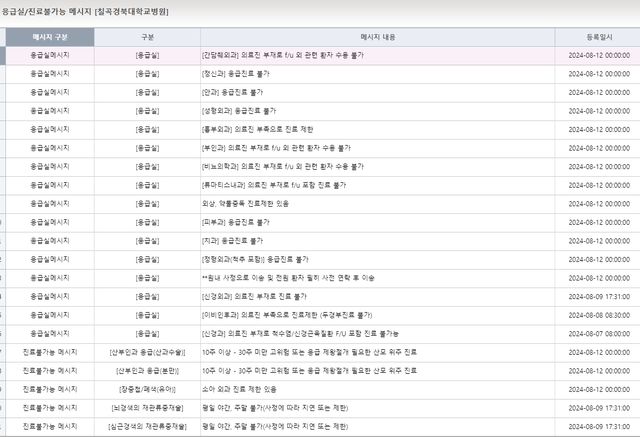Viewport: 640px width, 437px height.
Task: Select the [류마티스내과] 진료 불가 message
Action: [x=275, y=185]
